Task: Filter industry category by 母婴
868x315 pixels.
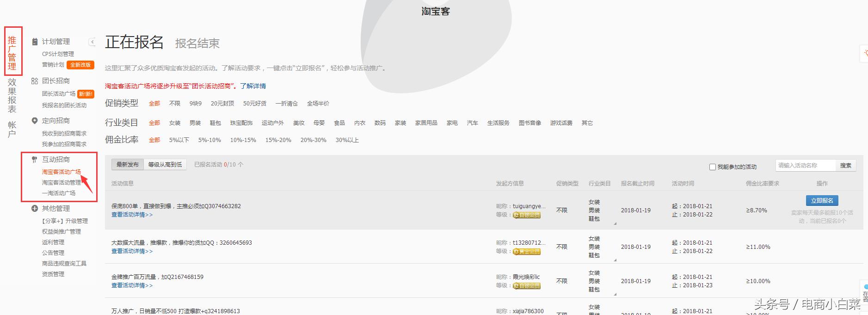Action: click(319, 123)
